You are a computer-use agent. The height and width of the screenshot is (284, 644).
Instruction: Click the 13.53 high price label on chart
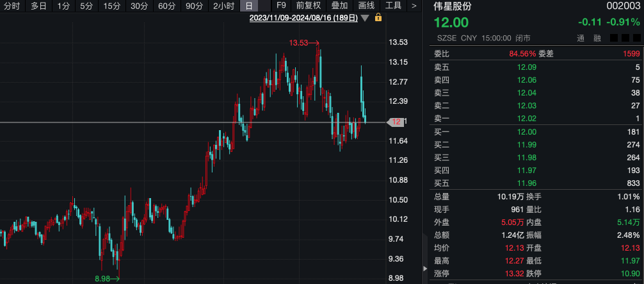[298, 42]
